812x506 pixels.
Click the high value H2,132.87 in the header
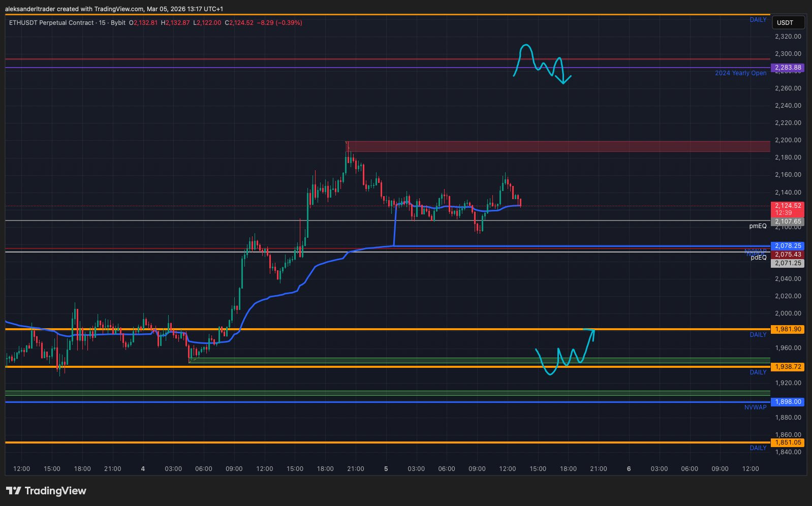175,23
